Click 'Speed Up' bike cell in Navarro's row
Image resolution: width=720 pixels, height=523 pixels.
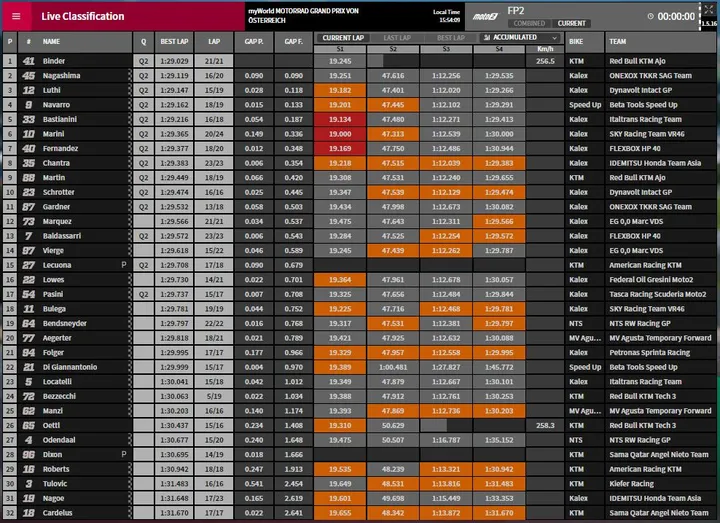(585, 105)
